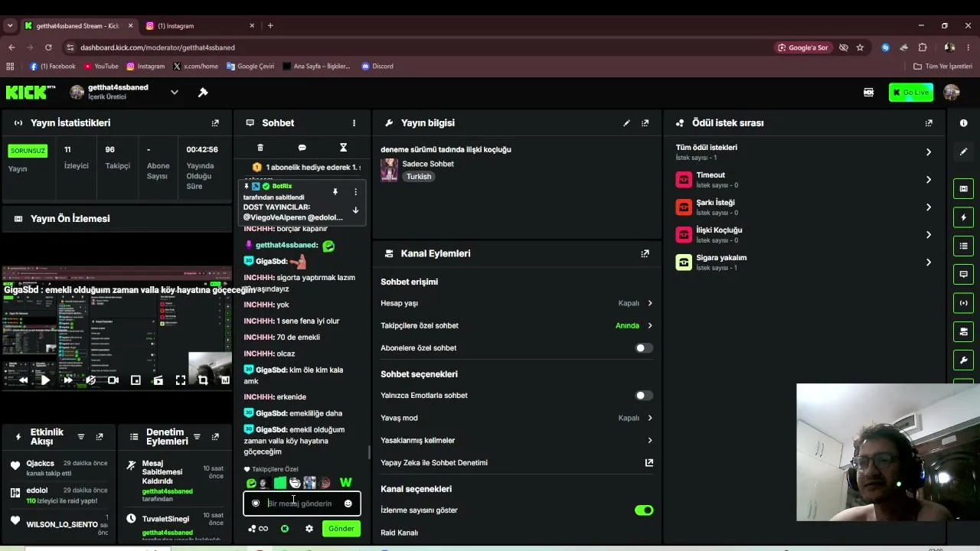Filter the Denetim Eylemleri list
The image size is (980, 551).
tap(197, 437)
